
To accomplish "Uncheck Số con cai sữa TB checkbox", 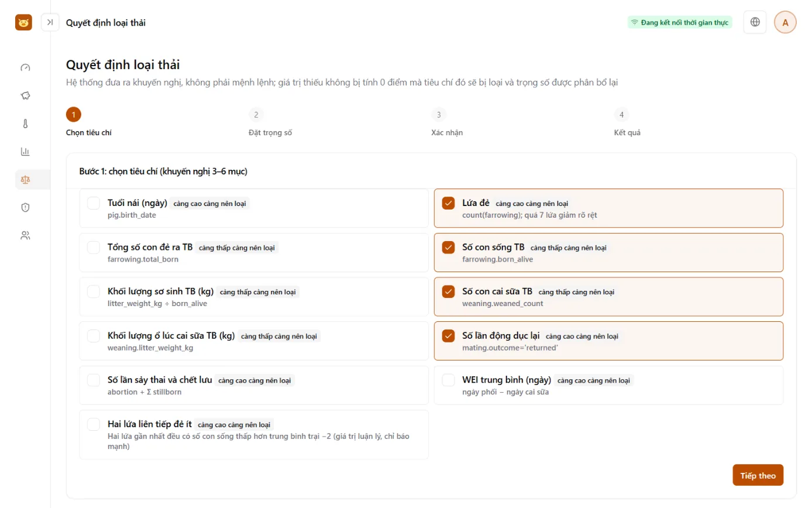I will coord(448,291).
